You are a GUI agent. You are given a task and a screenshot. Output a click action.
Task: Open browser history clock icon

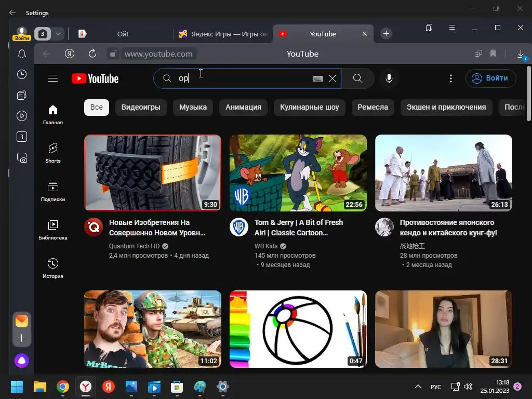[x=22, y=74]
